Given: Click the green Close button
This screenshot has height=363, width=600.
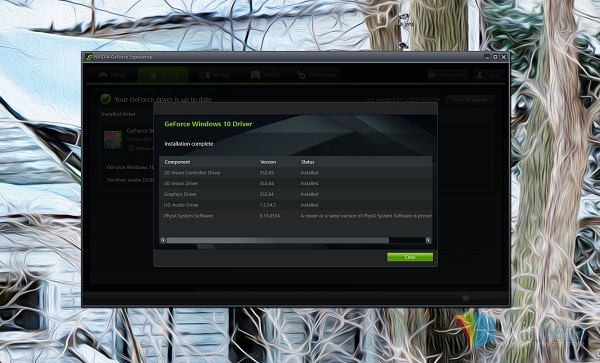Looking at the screenshot, I should click(x=410, y=257).
